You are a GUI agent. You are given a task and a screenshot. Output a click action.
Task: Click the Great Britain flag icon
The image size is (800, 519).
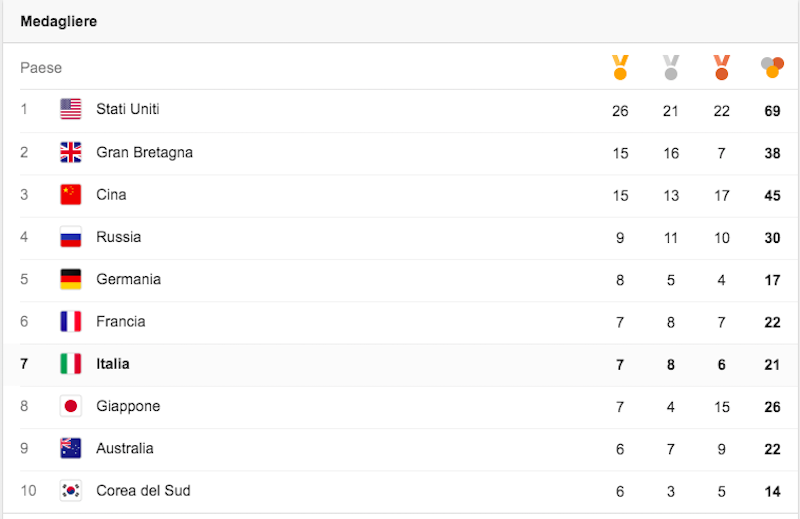tap(70, 152)
